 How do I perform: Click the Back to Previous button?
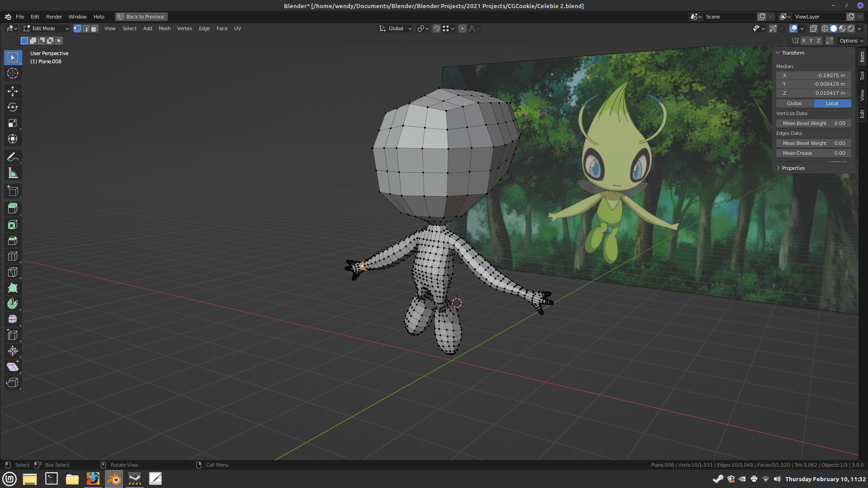pyautogui.click(x=141, y=17)
